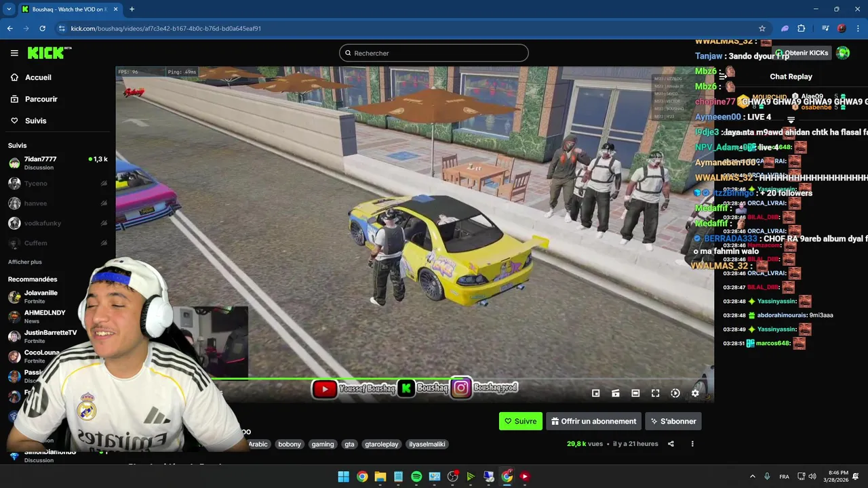View site information icon in address bar
The height and width of the screenshot is (488, 868).
click(62, 28)
